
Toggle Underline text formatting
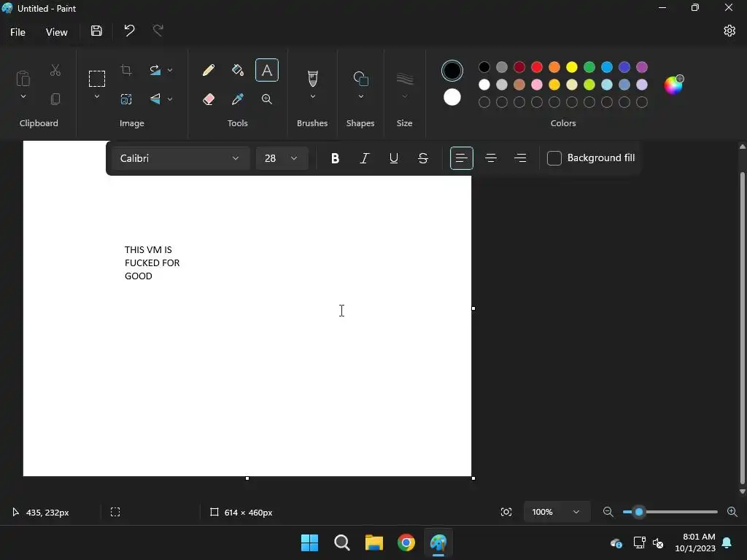393,158
